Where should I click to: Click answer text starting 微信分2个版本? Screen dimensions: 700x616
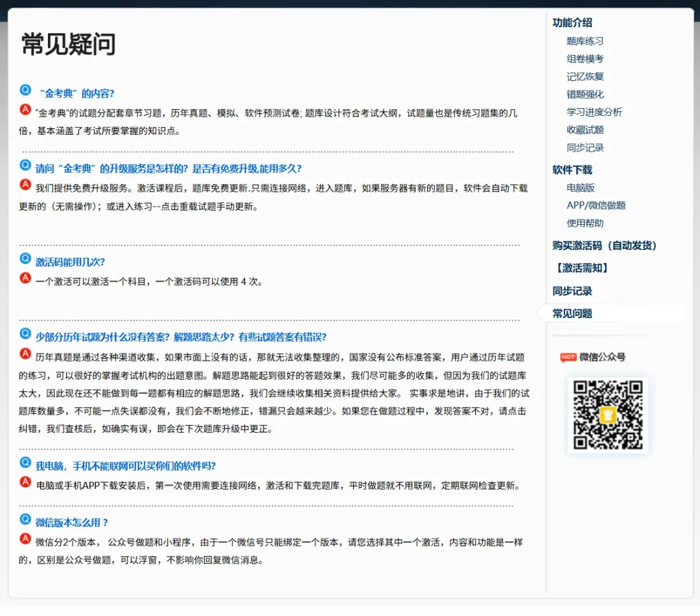[270, 551]
